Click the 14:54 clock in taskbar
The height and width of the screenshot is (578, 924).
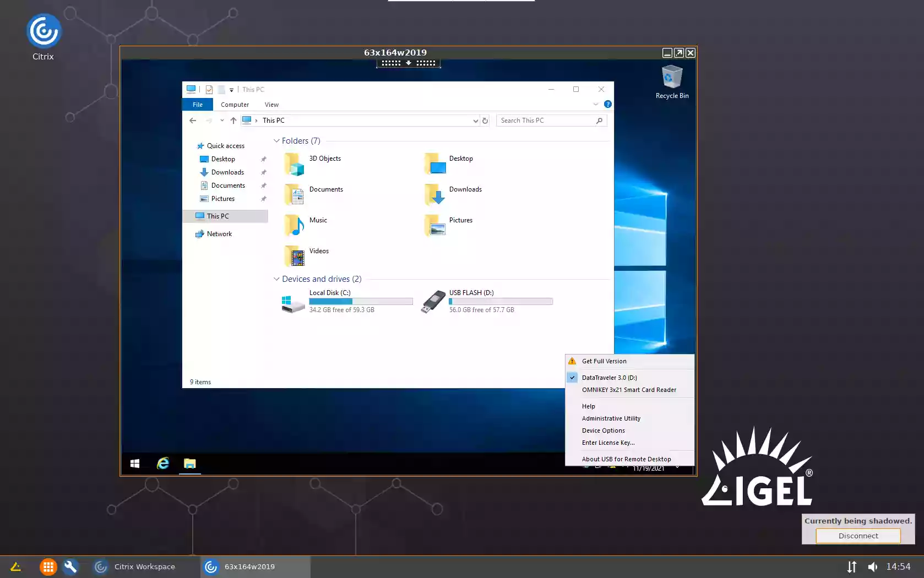point(898,566)
